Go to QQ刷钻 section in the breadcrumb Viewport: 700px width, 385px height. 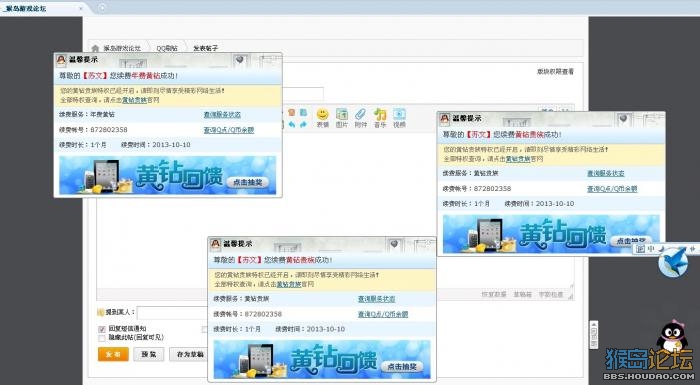(167, 48)
